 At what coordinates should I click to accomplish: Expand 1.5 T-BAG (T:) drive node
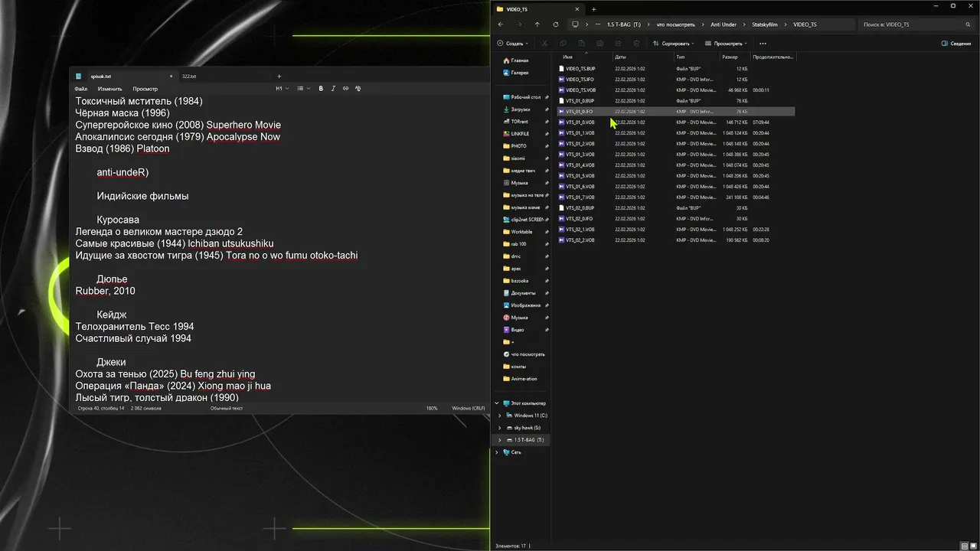[x=500, y=440]
